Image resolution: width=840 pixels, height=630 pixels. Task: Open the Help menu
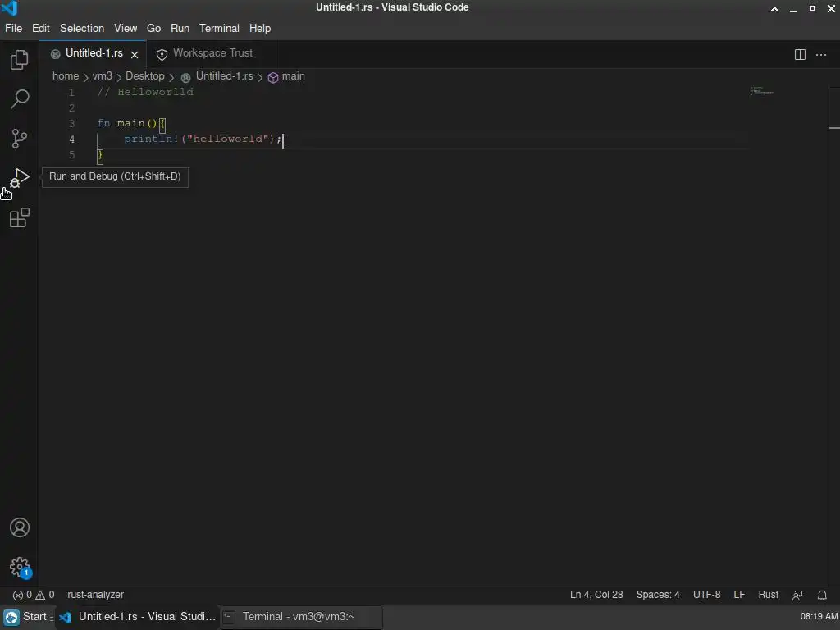click(x=260, y=29)
